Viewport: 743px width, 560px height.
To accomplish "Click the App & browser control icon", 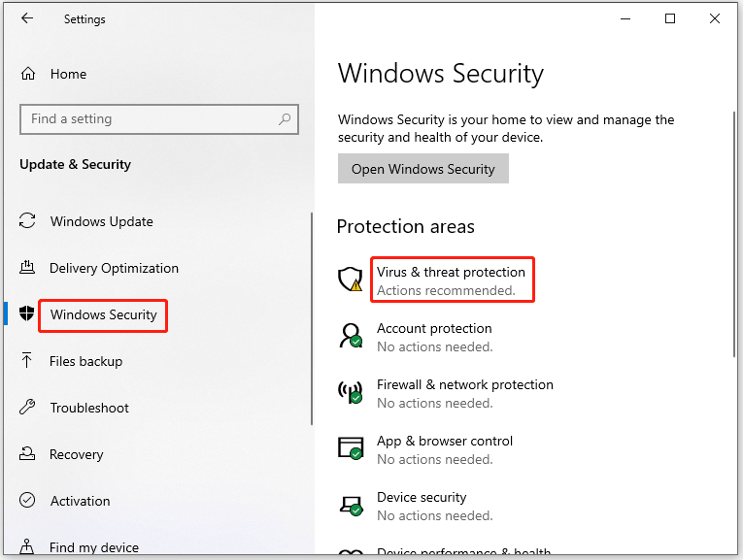I will click(350, 448).
